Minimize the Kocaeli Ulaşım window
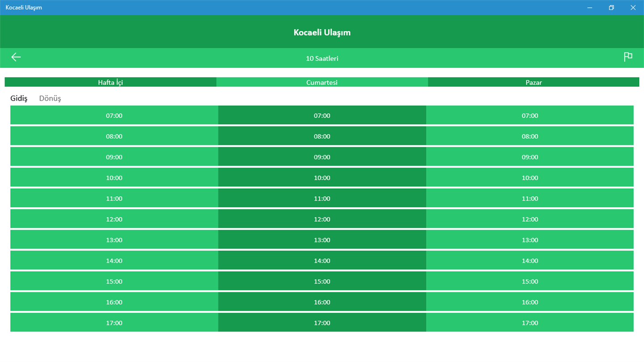The image size is (644, 362). point(590,8)
